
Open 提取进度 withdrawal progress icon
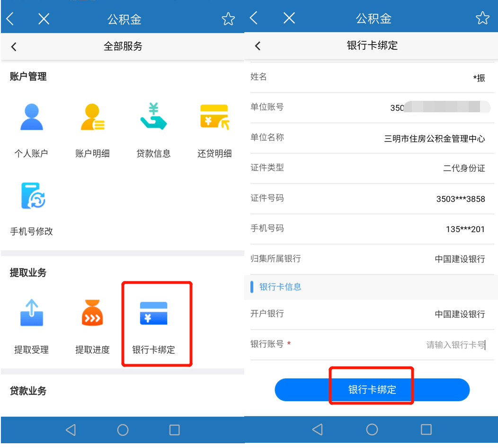92,313
